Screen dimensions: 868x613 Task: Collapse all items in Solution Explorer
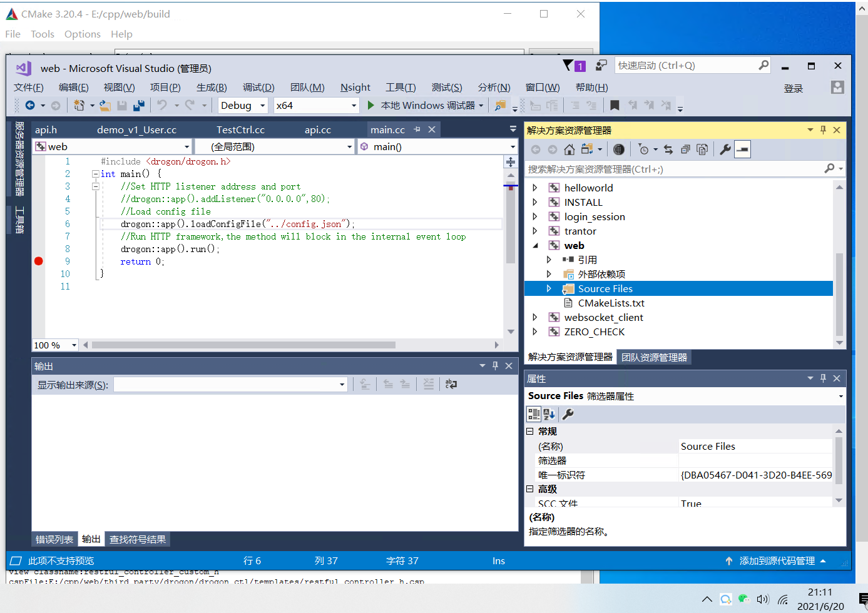(x=685, y=149)
